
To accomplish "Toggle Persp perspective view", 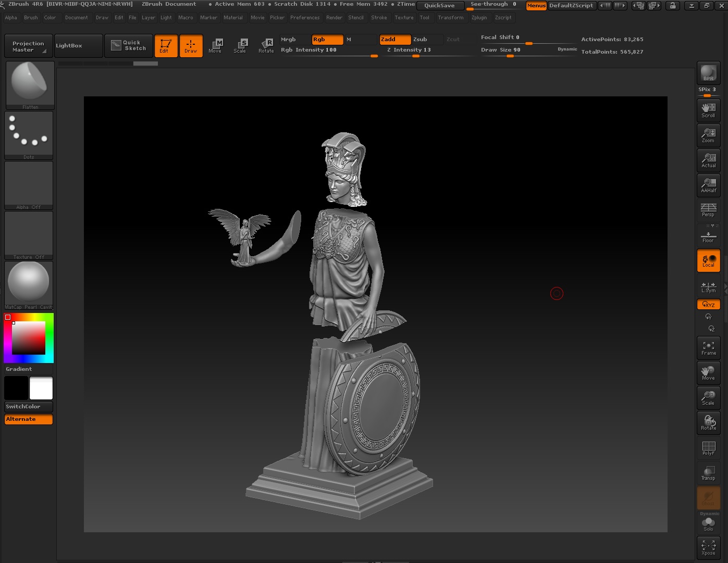I will [x=708, y=210].
